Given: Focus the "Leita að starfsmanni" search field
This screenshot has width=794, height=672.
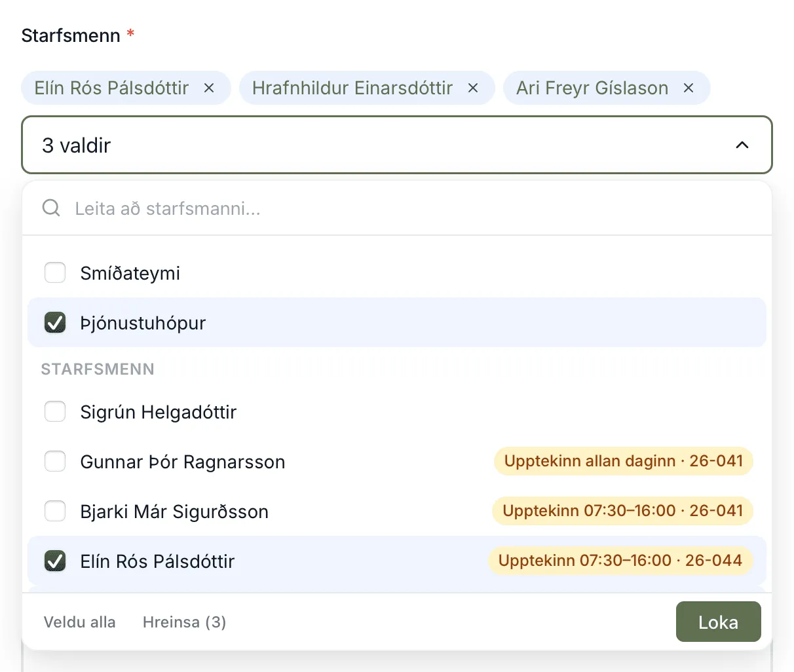Looking at the screenshot, I should [x=397, y=208].
